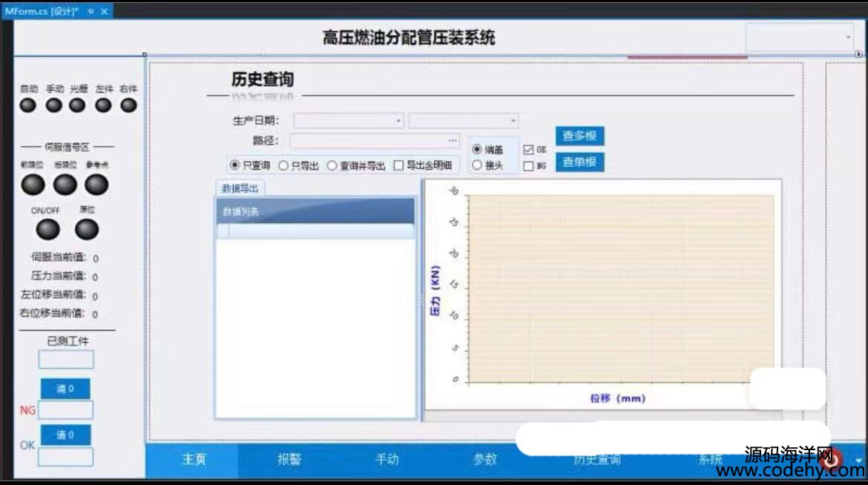Tick the NG result checkbox
868x485 pixels.
coord(528,166)
